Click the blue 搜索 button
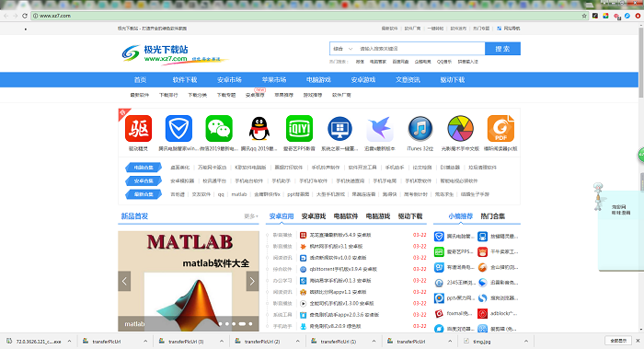The width and height of the screenshot is (644, 349). (x=502, y=49)
